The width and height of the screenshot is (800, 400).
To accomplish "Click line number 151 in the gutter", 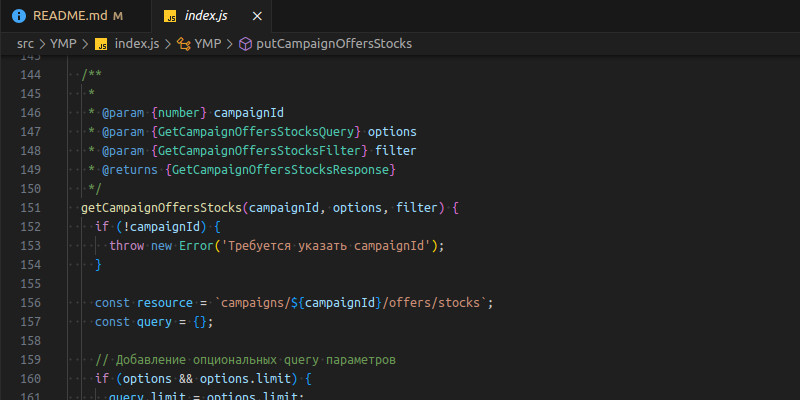I will (31, 208).
